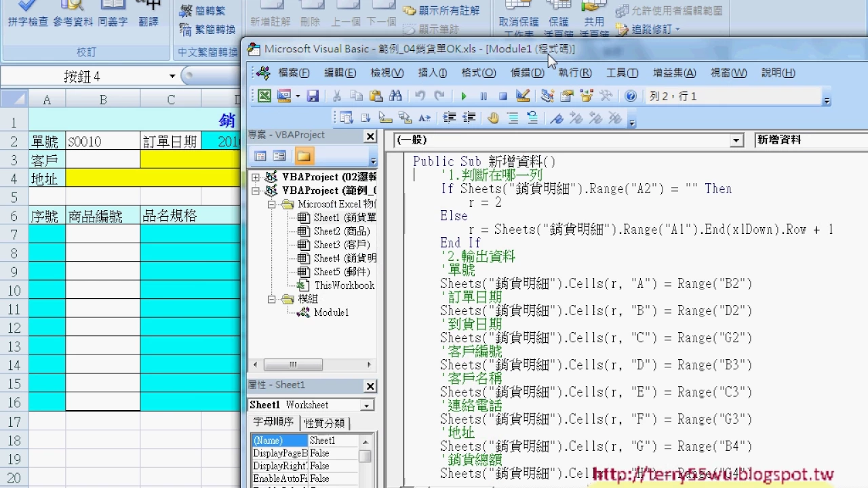
Task: Open Properties Window toolbar icon
Action: click(567, 96)
